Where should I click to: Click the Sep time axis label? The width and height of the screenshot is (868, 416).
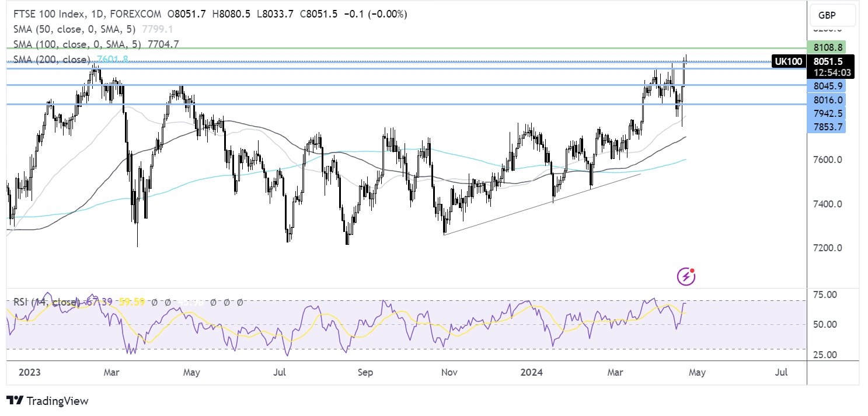point(365,372)
